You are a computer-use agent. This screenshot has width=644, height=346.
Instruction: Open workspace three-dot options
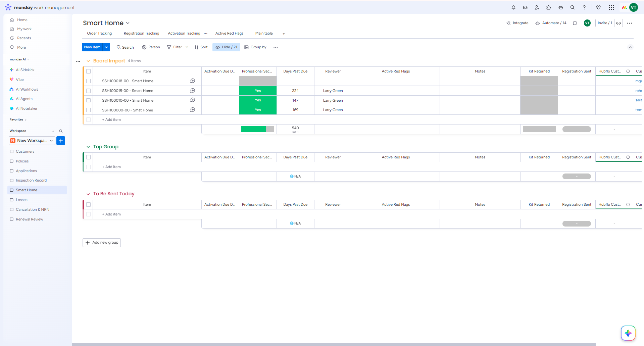52,131
